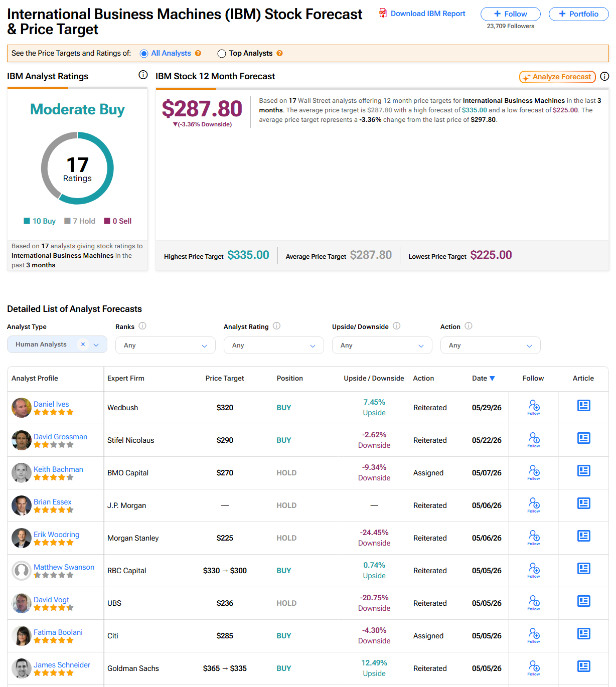Follow analyst Daniel Ives icon
The height and width of the screenshot is (687, 616).
tap(534, 407)
